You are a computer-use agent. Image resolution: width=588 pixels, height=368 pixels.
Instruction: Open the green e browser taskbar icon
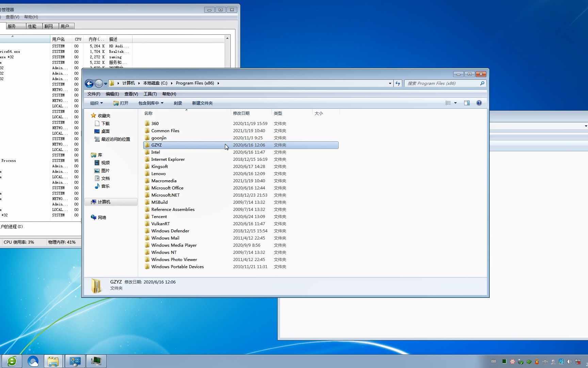tap(12, 361)
